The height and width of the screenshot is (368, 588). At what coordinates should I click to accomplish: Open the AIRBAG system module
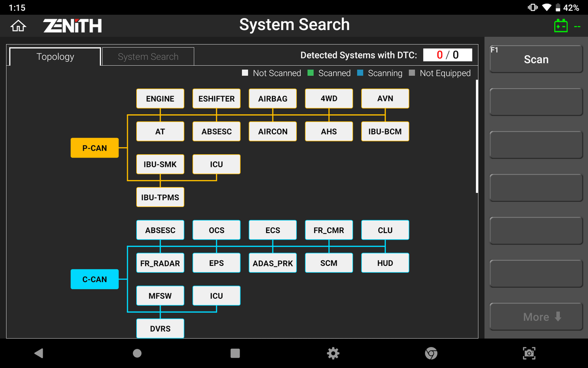pyautogui.click(x=273, y=99)
